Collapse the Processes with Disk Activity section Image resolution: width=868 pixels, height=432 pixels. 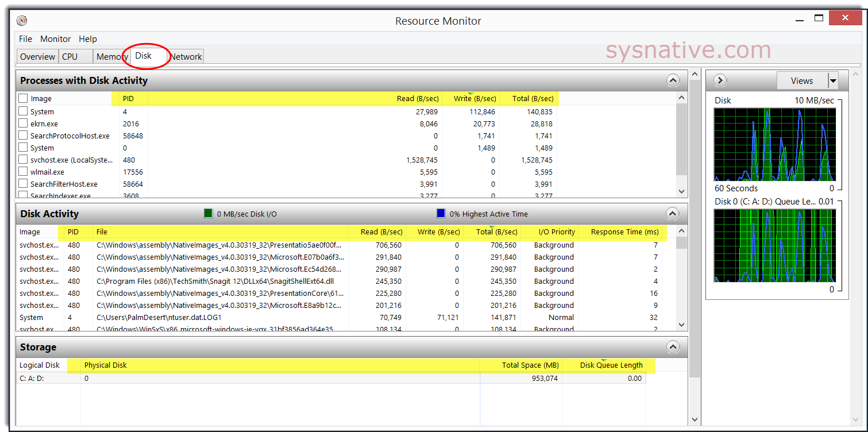pyautogui.click(x=673, y=80)
